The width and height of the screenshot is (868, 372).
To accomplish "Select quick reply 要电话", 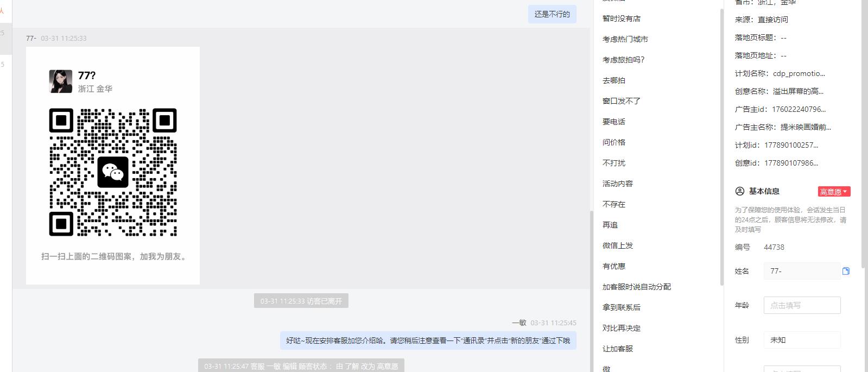I will (x=614, y=122).
